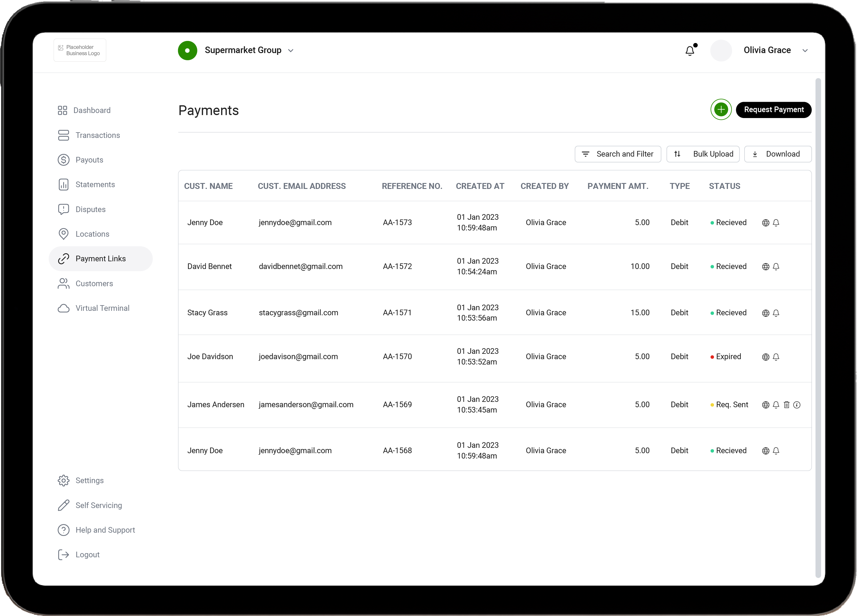The width and height of the screenshot is (857, 616).
Task: Open Search and Filter
Action: [618, 154]
